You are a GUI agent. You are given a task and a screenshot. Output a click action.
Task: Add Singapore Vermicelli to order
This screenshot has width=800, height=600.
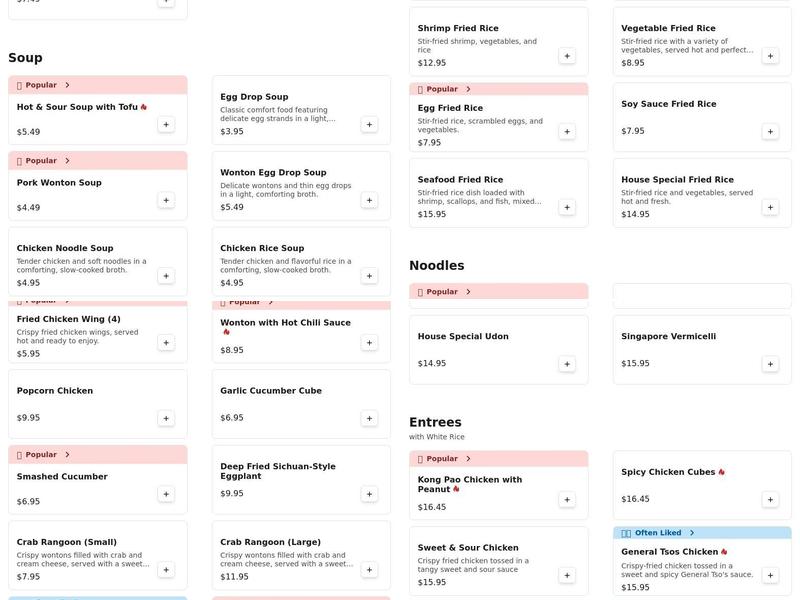tap(770, 364)
